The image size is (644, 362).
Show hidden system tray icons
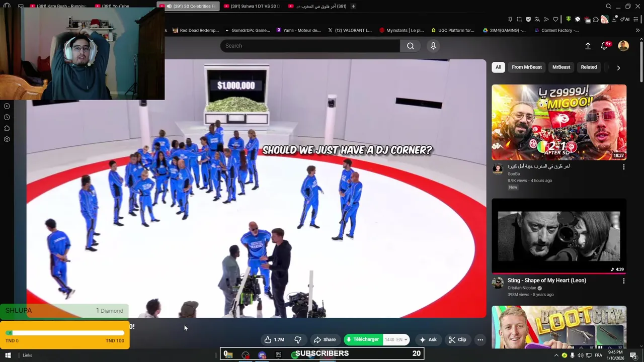(x=556, y=355)
